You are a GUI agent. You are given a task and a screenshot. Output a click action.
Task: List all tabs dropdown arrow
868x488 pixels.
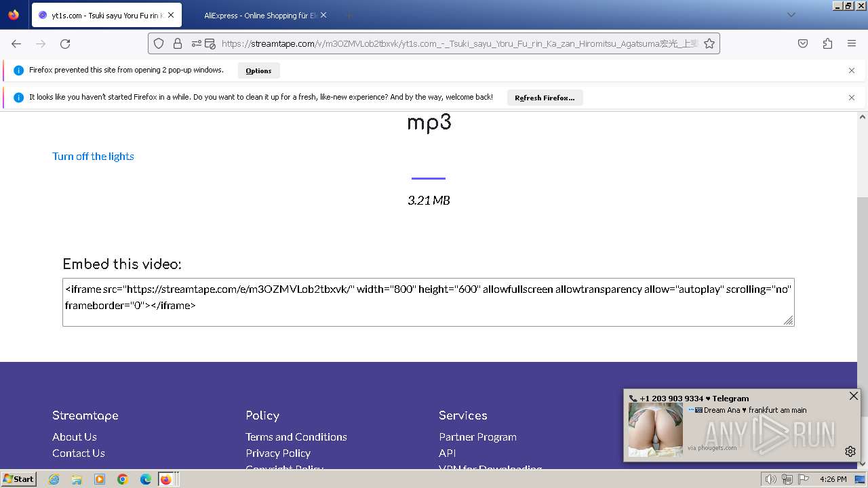pyautogui.click(x=791, y=15)
